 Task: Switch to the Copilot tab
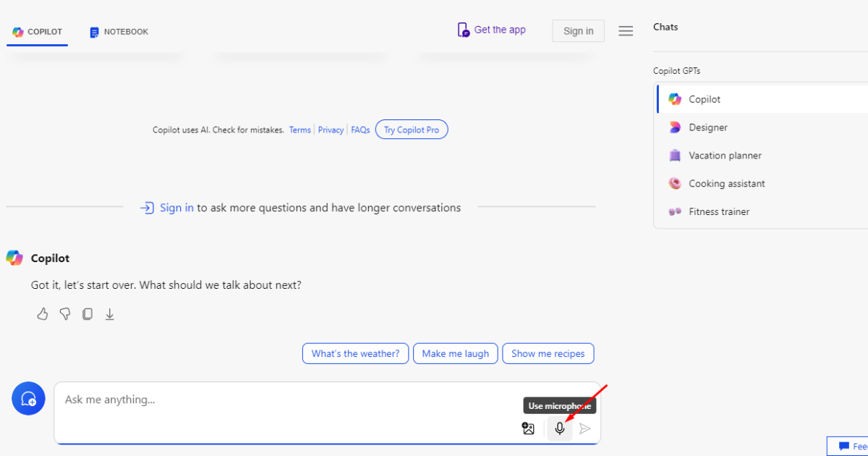pos(38,32)
